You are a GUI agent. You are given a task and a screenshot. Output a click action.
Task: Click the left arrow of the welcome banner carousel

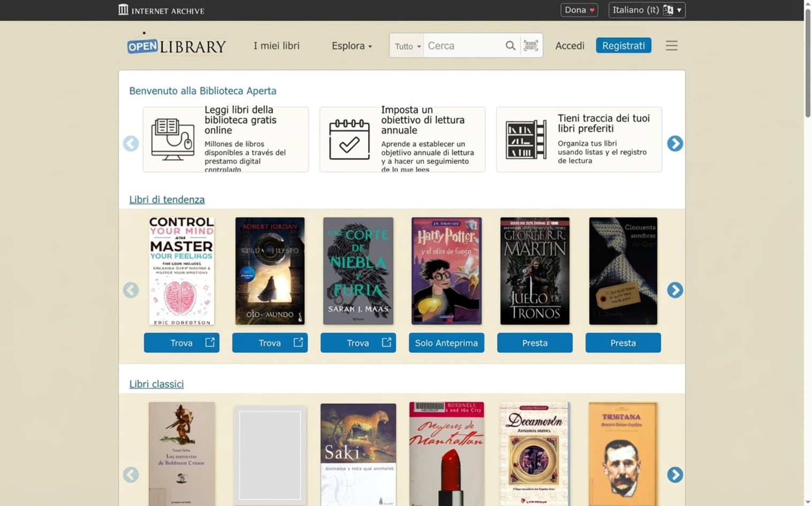point(131,143)
